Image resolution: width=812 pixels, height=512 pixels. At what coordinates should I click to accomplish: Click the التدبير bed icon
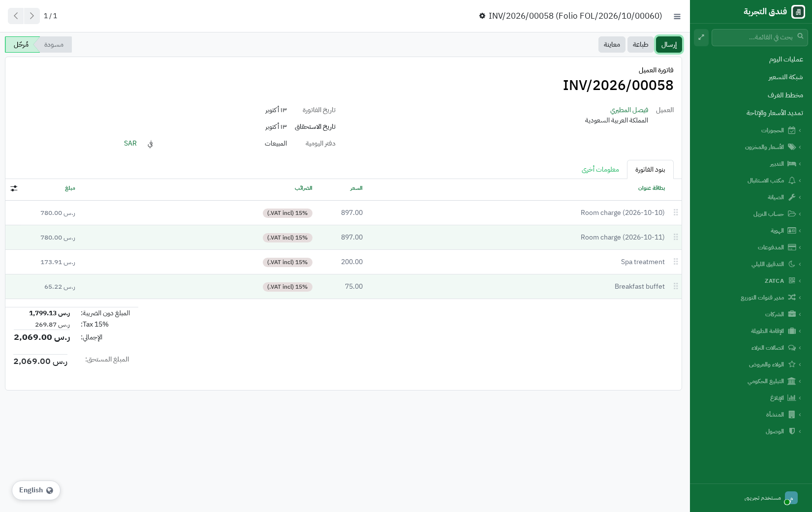point(792,164)
